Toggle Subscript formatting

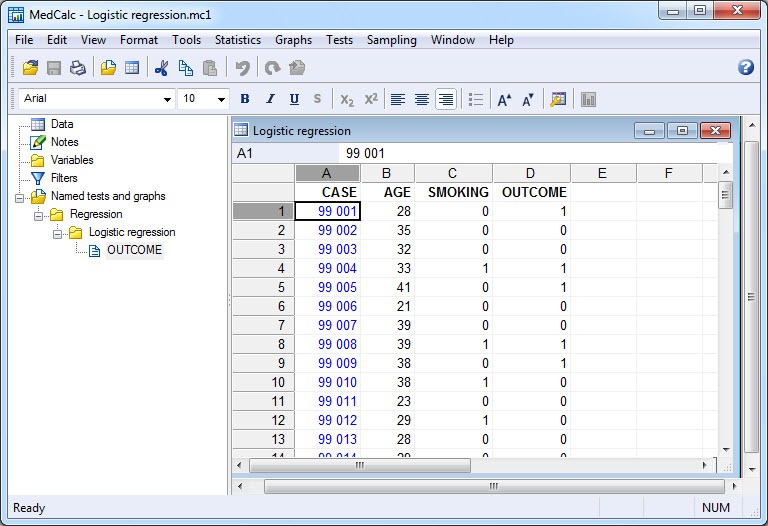click(347, 99)
